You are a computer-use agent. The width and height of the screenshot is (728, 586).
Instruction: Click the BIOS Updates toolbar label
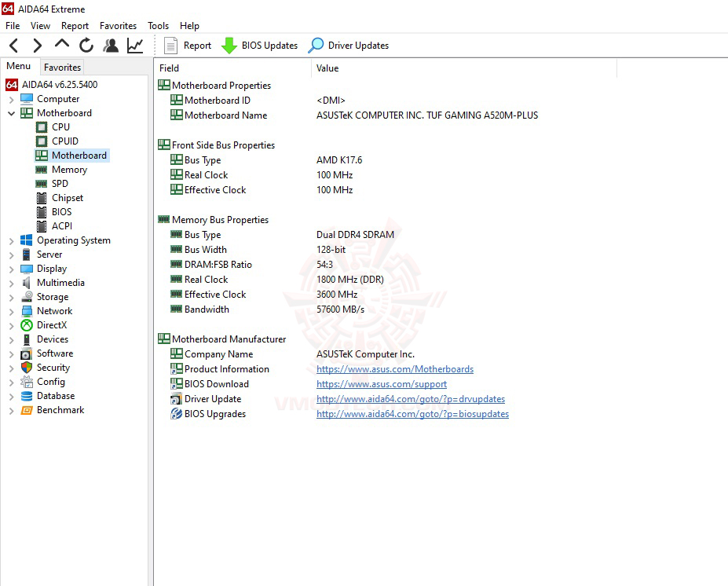[x=269, y=46]
